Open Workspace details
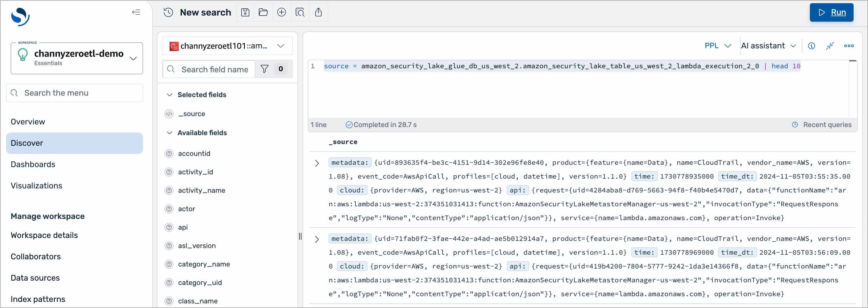 [x=44, y=235]
